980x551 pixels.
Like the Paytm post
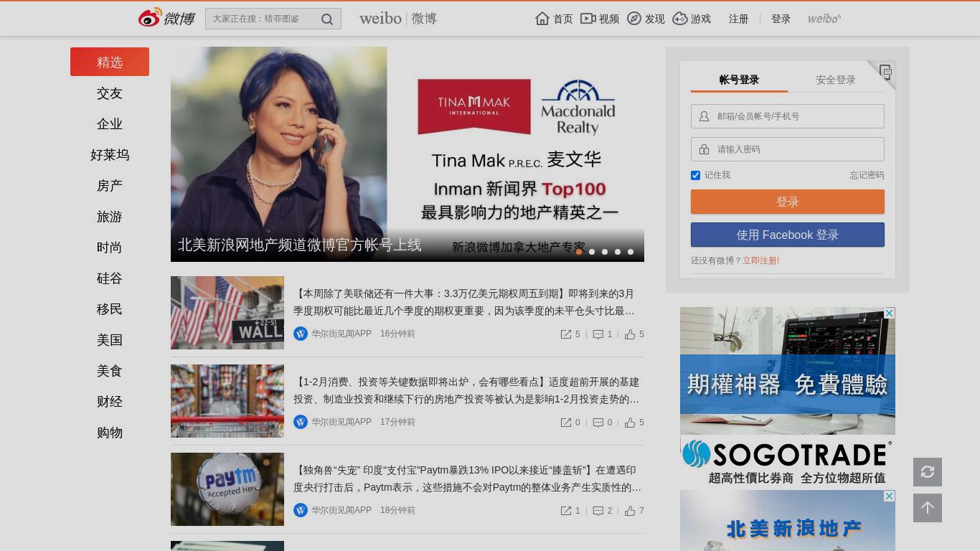coord(630,511)
